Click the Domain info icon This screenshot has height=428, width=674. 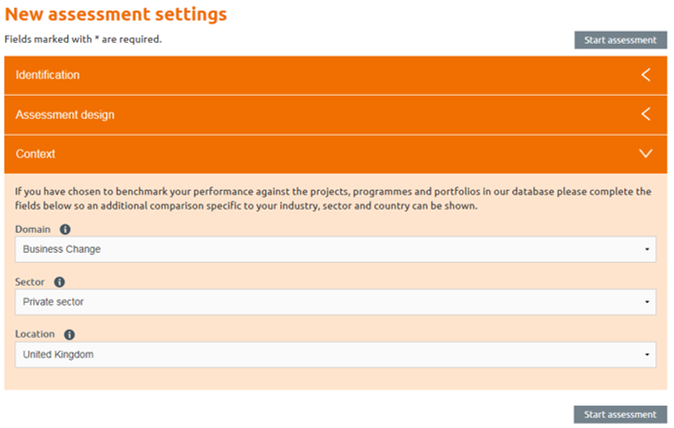click(65, 229)
